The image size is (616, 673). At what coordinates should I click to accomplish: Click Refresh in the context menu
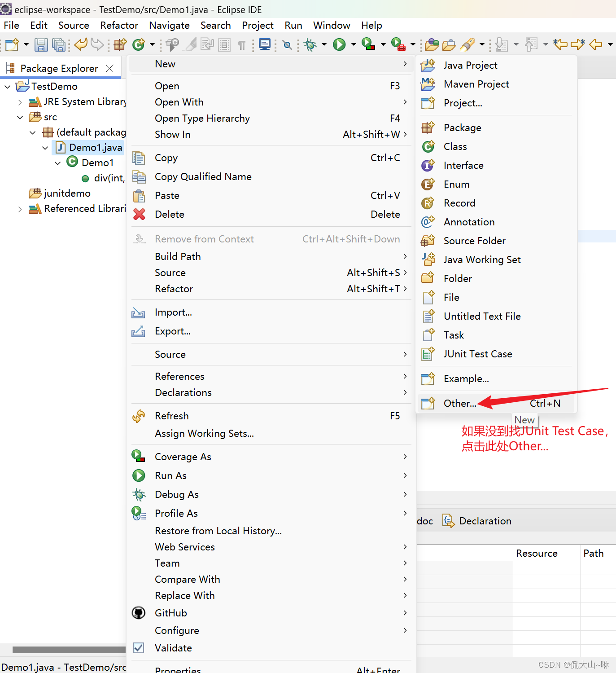(271, 416)
